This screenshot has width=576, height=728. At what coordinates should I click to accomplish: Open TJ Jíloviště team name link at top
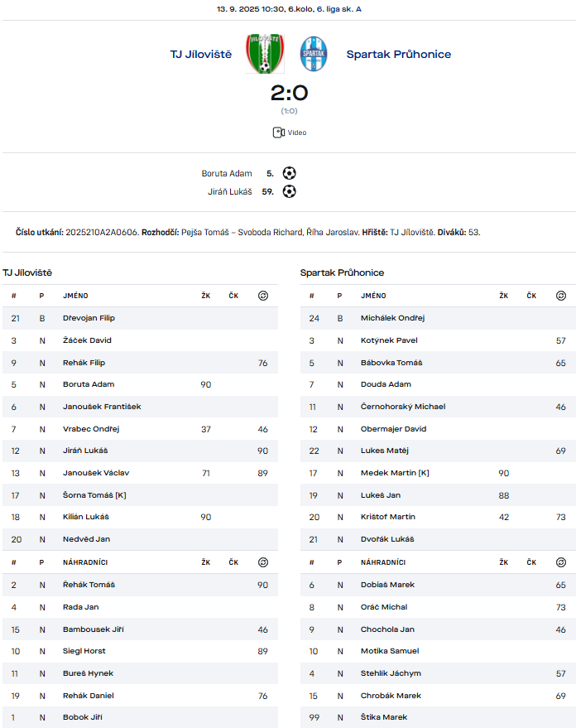201,55
